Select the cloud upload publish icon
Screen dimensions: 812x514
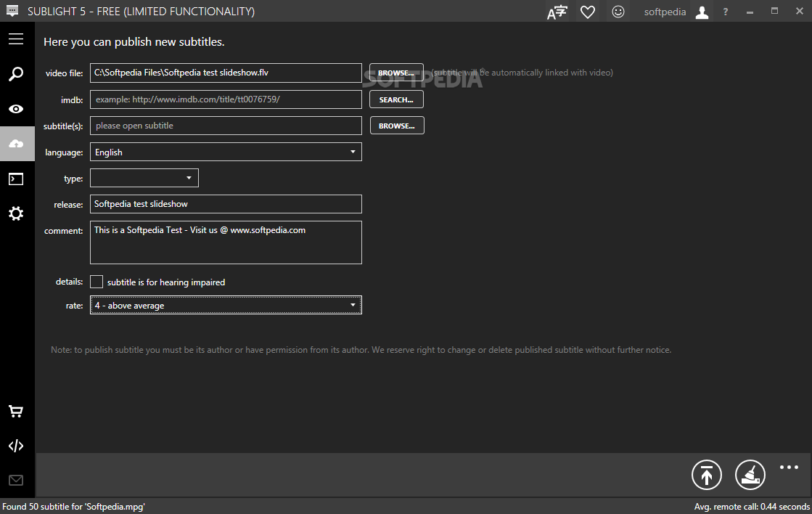(17, 144)
